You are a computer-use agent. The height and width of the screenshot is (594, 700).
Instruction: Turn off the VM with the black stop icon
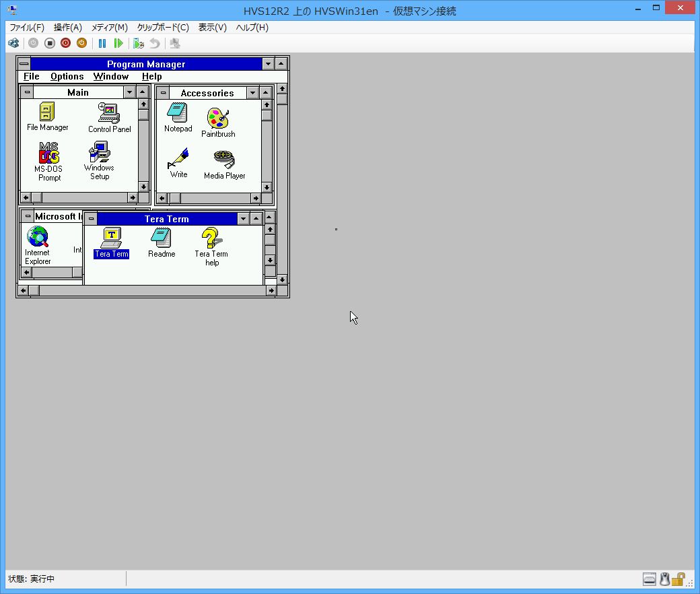click(x=50, y=43)
